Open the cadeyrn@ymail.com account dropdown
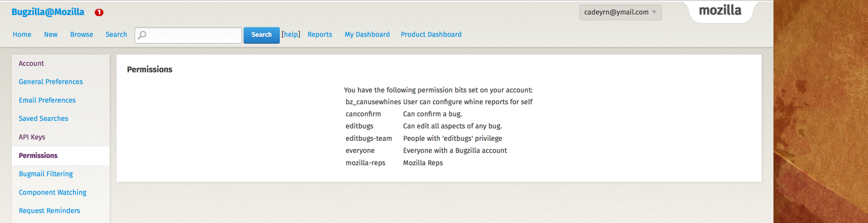The width and height of the screenshot is (868, 223). click(620, 12)
